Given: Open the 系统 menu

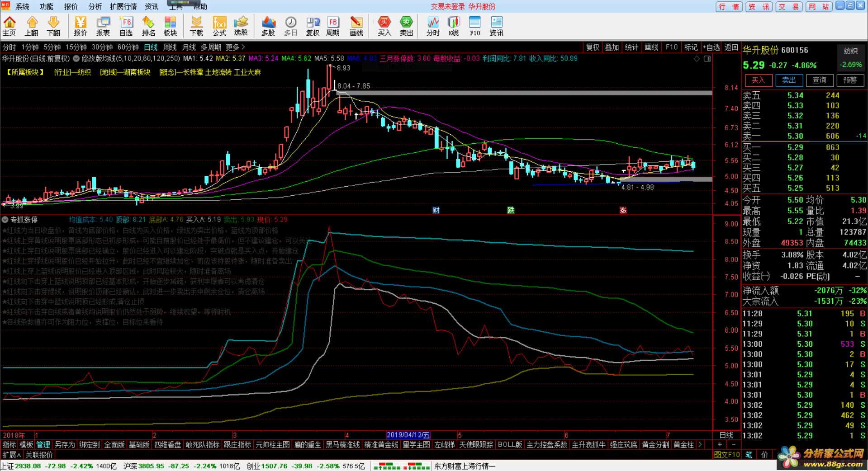Looking at the screenshot, I should pyautogui.click(x=22, y=6).
